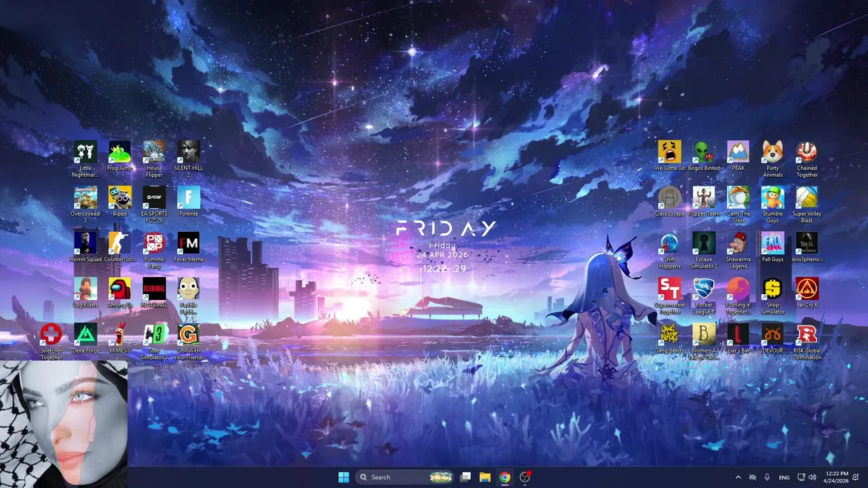Select Party Animals corgi icon
Viewport: 868px width, 488px height.
[772, 159]
